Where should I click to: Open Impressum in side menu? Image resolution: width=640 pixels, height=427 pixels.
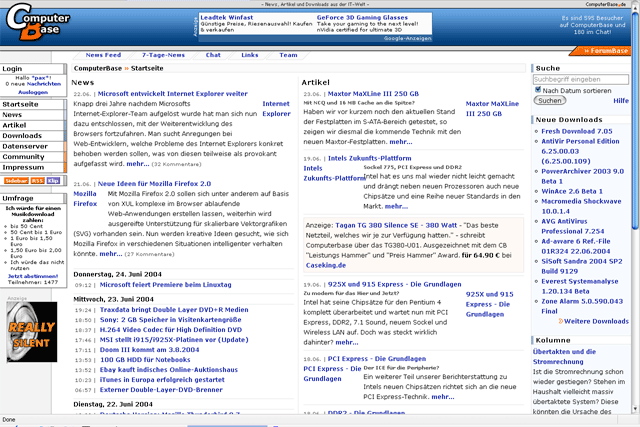pos(32,167)
